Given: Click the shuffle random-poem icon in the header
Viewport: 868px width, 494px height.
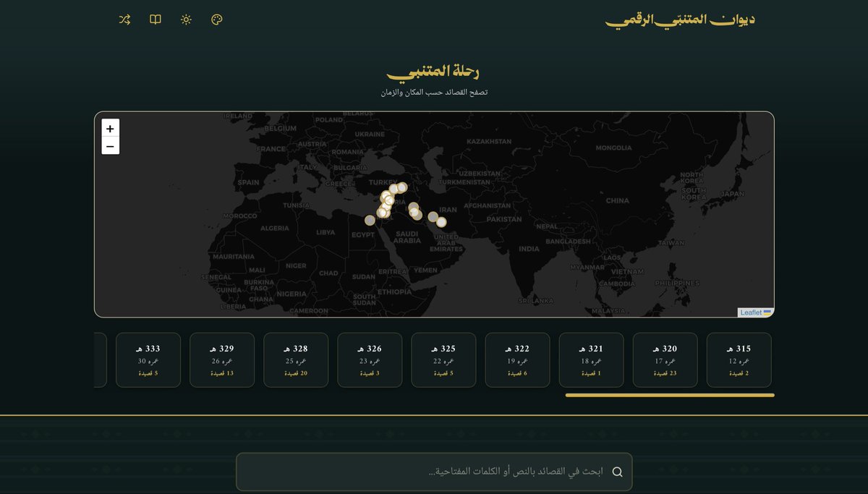Looking at the screenshot, I should (124, 20).
